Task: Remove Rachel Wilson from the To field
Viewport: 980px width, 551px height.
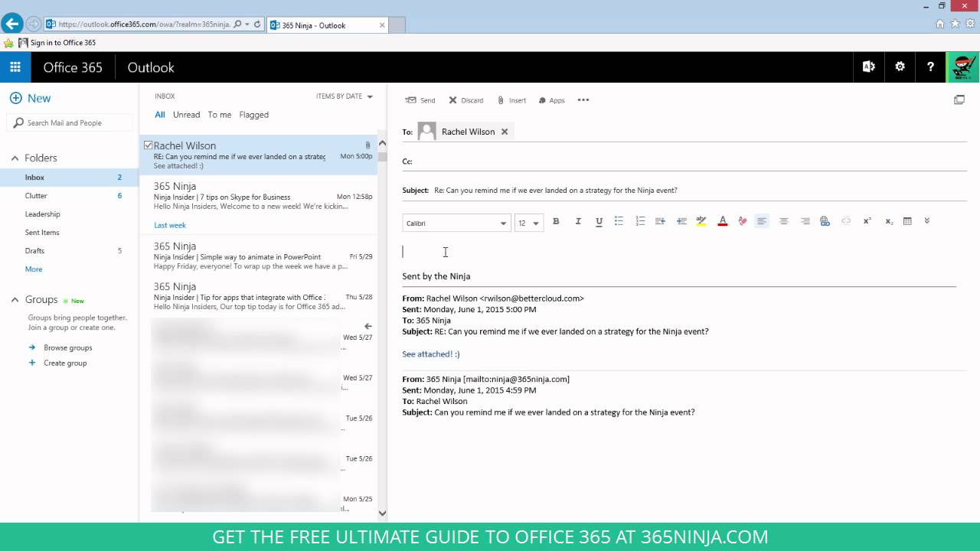Action: [x=505, y=132]
